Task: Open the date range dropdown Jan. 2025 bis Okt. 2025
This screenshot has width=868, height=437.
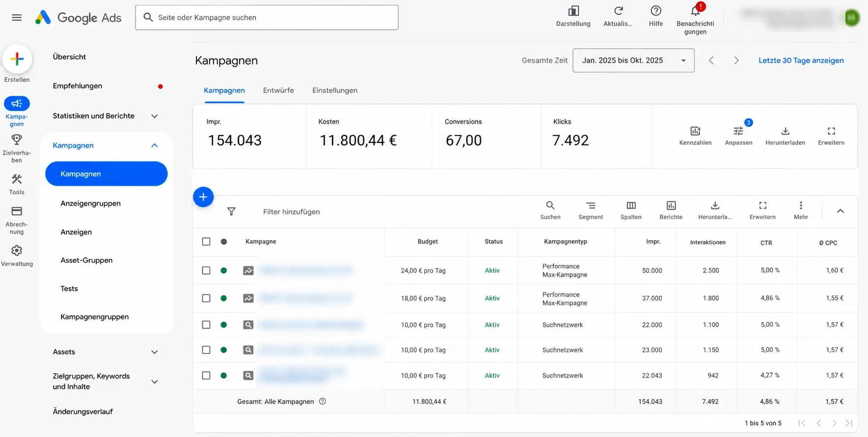Action: [x=633, y=60]
